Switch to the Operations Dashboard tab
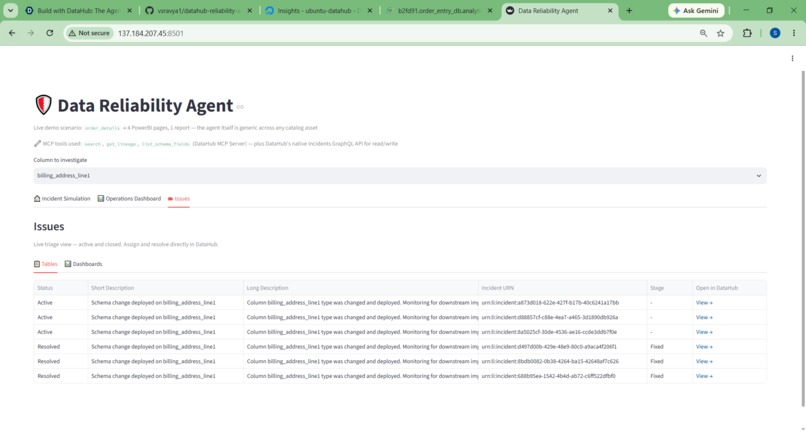 coord(129,199)
